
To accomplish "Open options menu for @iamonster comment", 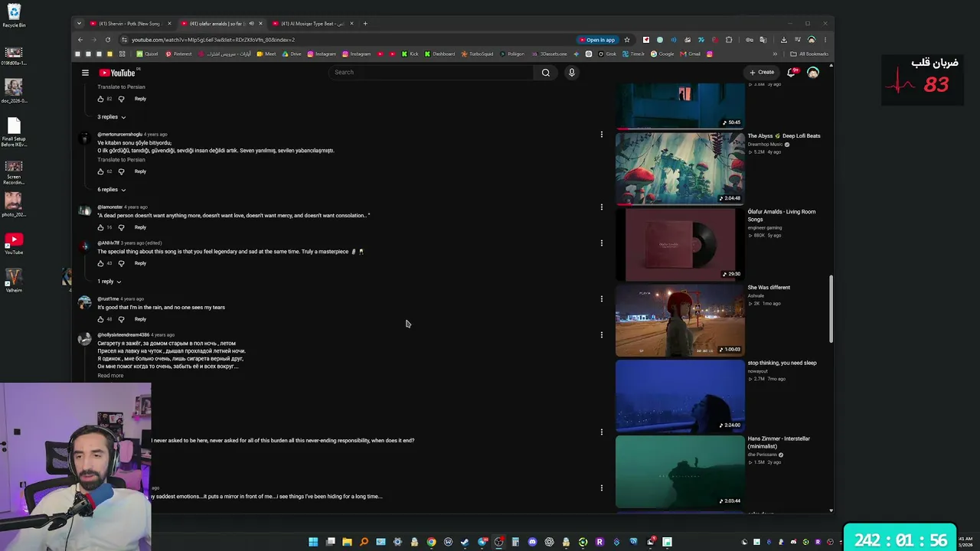I will (602, 207).
